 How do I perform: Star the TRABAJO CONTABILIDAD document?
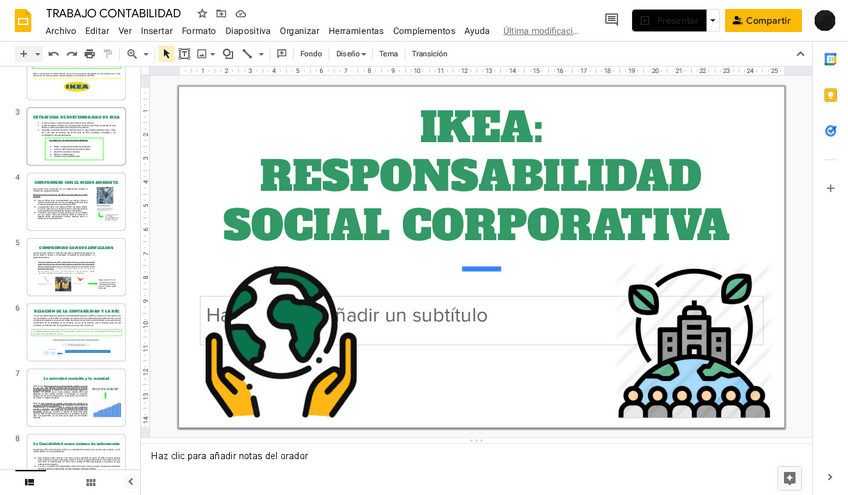tap(202, 13)
